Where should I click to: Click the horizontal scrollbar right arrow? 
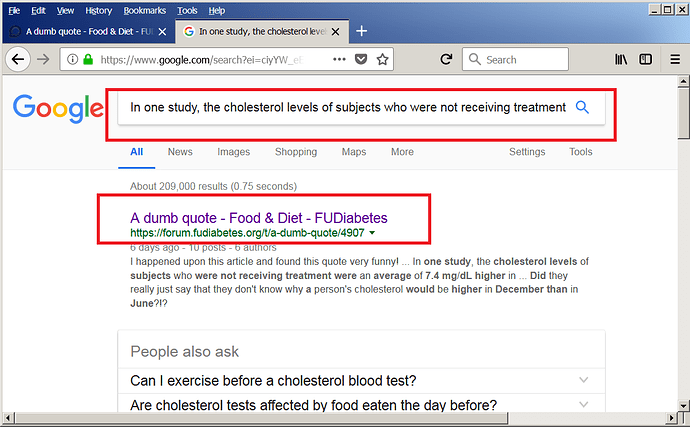point(672,418)
